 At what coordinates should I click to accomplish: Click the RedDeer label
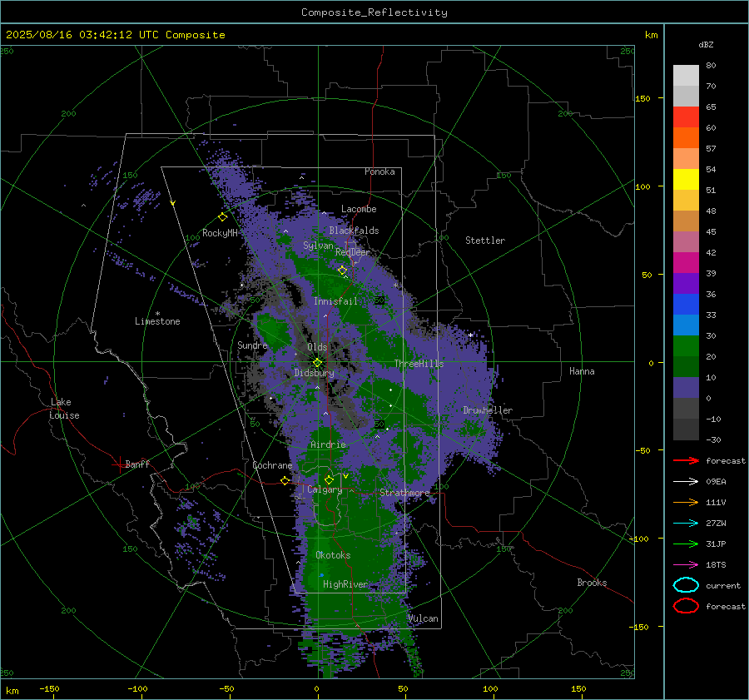(353, 252)
